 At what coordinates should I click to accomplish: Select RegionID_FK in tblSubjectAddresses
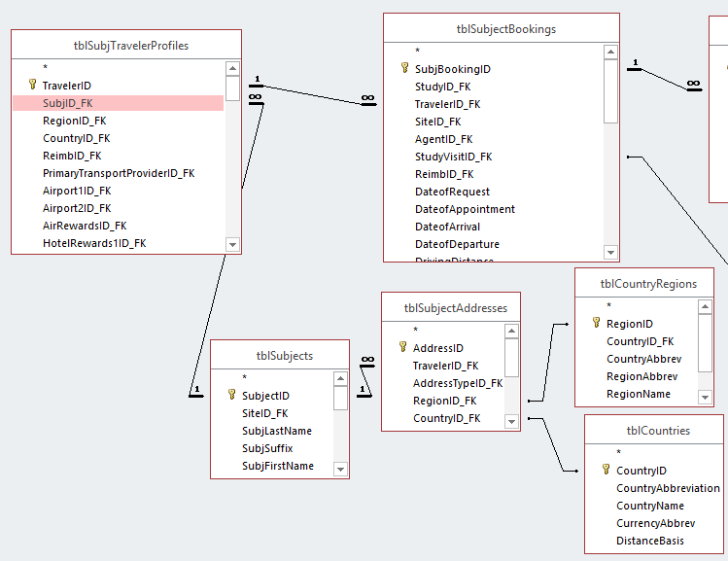(443, 401)
